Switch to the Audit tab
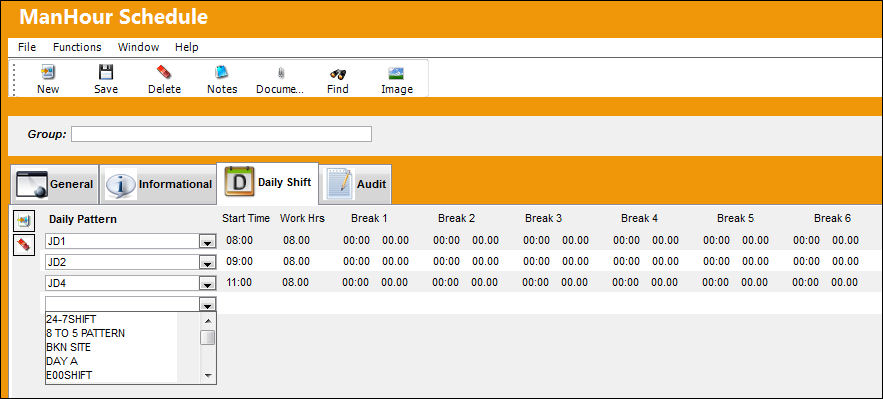Viewport: 883px width, 399px height. (355, 184)
